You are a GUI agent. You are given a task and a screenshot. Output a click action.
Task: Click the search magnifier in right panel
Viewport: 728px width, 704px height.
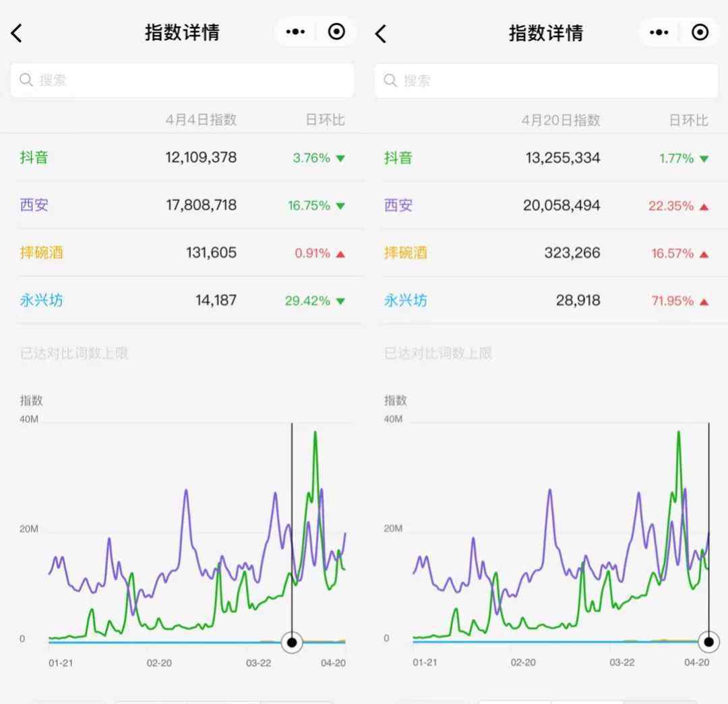390,80
